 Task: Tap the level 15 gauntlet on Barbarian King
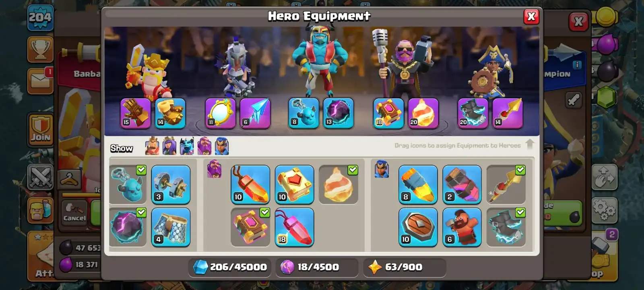tap(136, 114)
